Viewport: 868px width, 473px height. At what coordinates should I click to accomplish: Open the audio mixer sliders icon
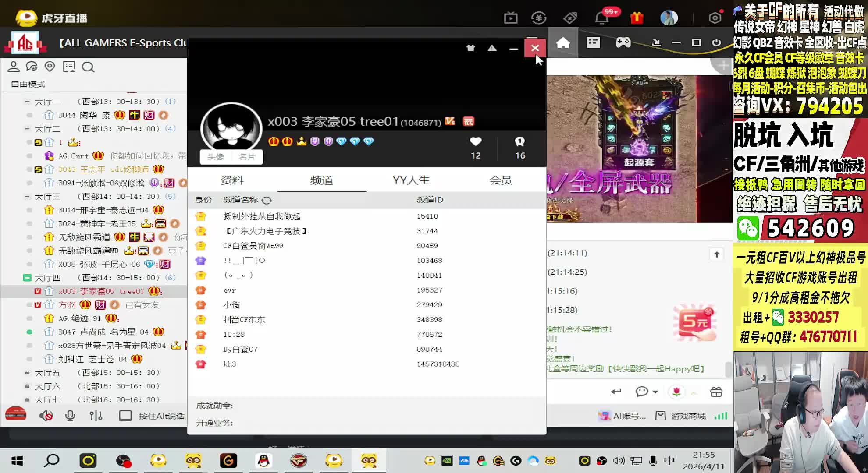click(96, 416)
